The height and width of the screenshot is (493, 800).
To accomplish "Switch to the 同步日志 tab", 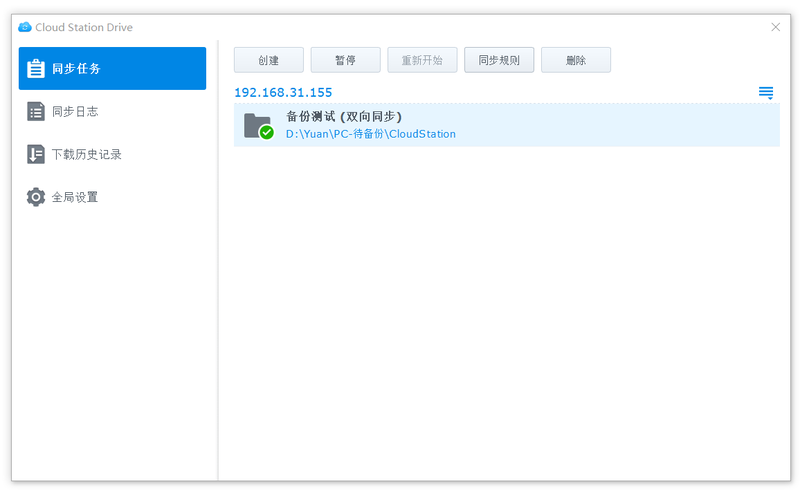I will [75, 112].
